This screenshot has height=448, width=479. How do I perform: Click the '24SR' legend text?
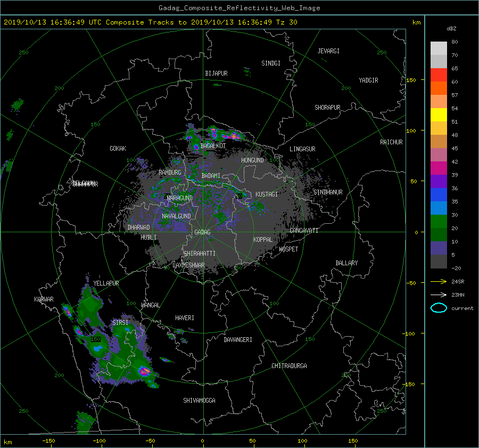pos(458,282)
